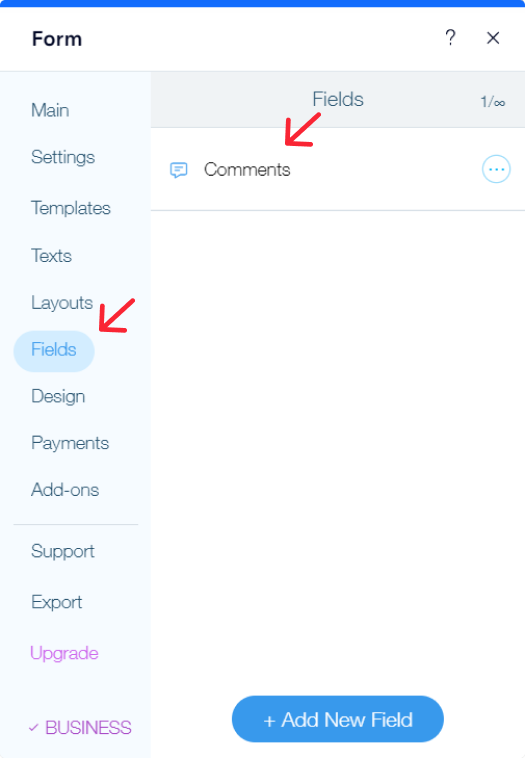
Task: Go to the Settings tab
Action: (x=63, y=157)
